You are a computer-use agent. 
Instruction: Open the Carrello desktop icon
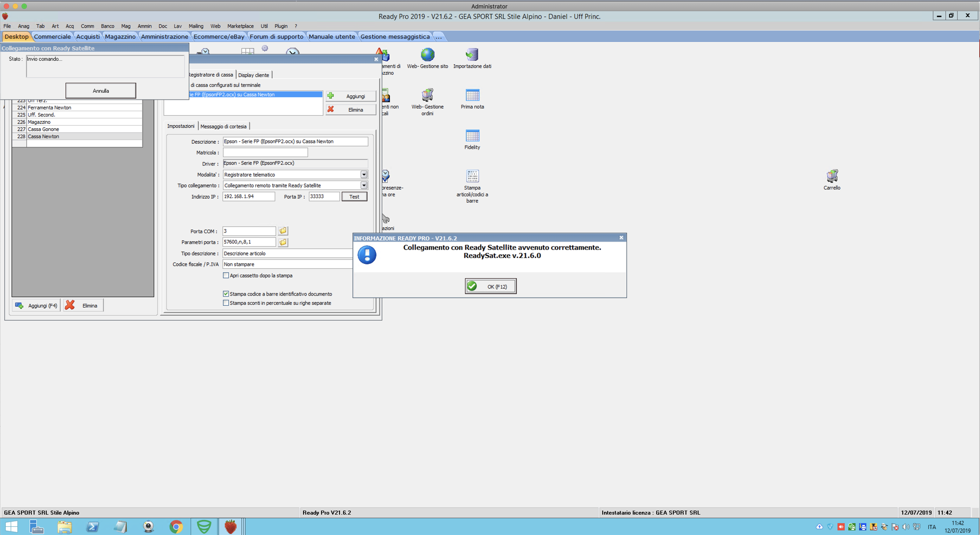click(832, 177)
